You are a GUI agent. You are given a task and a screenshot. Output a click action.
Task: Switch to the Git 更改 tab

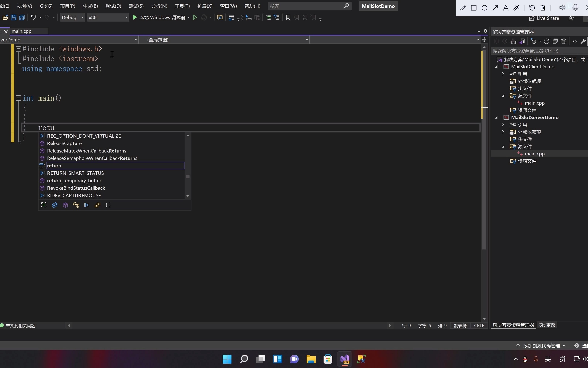pos(547,325)
